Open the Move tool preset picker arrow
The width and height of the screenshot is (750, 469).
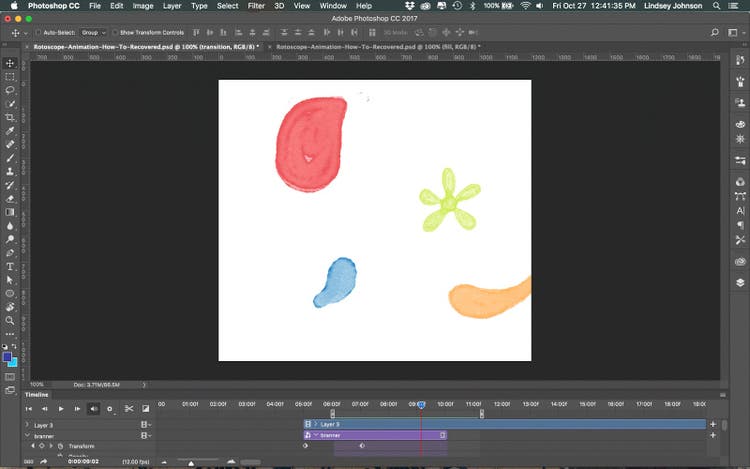[25, 33]
